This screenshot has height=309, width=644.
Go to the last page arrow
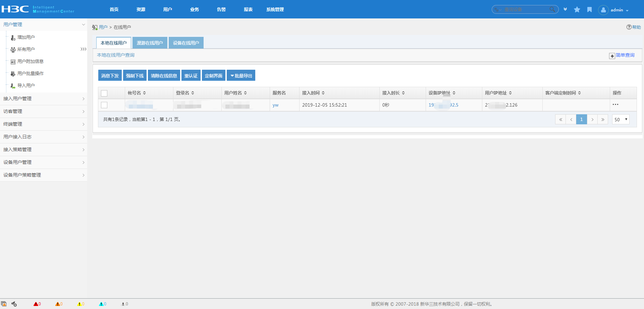pos(603,119)
